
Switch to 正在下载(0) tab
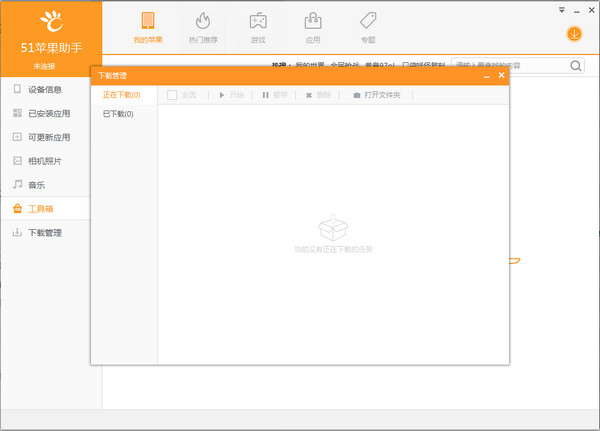point(122,95)
